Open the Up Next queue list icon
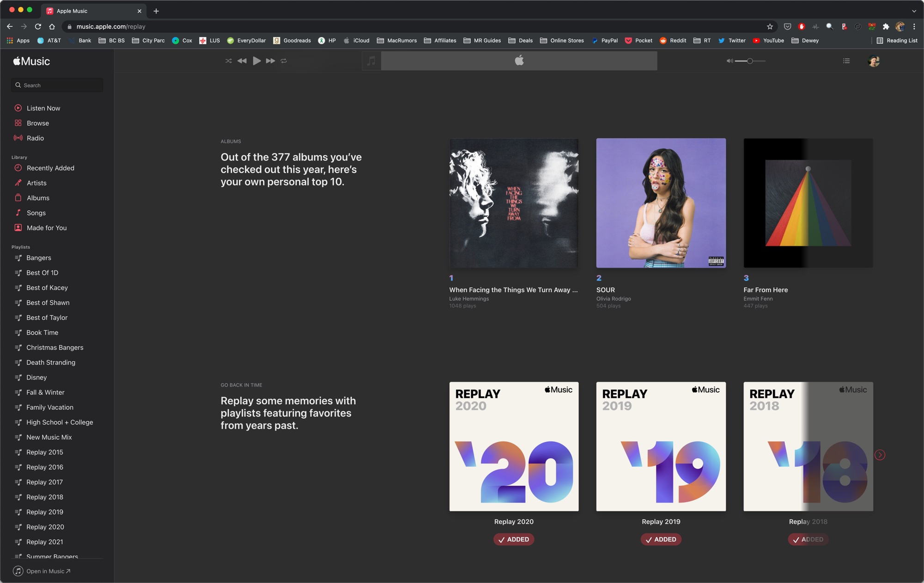Viewport: 924px width, 583px height. click(x=846, y=61)
